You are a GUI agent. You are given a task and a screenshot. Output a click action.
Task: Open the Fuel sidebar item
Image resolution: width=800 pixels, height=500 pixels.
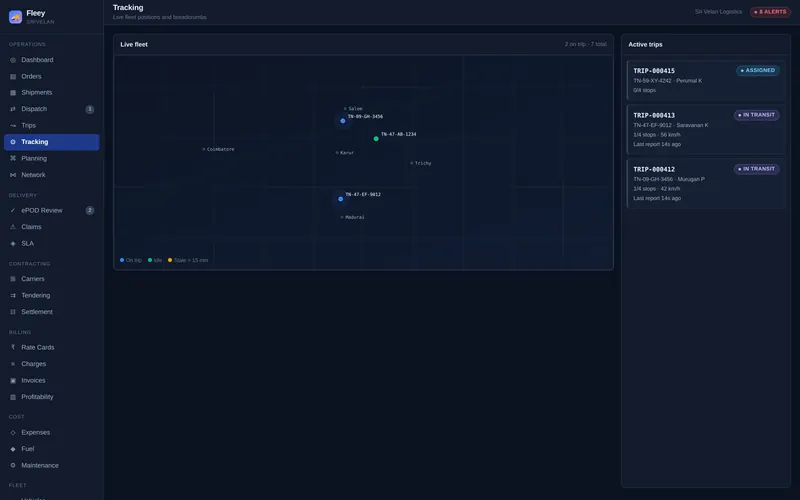[52, 449]
